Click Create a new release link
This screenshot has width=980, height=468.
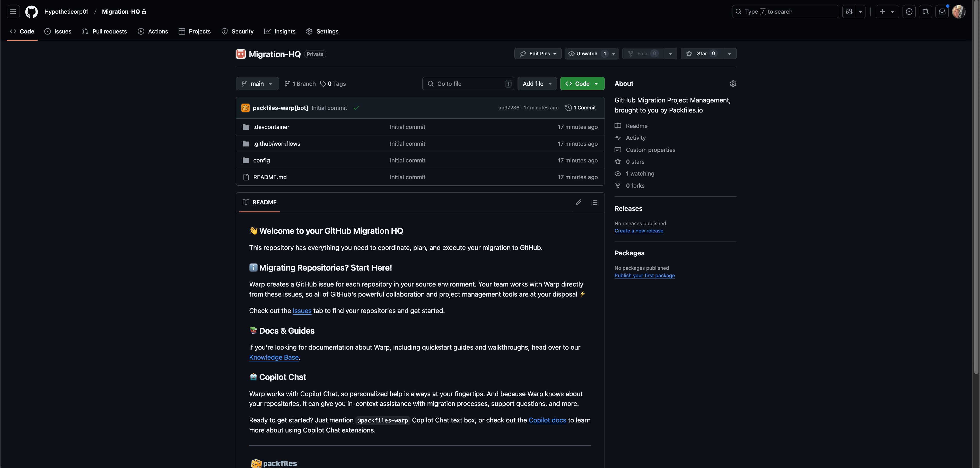point(639,231)
